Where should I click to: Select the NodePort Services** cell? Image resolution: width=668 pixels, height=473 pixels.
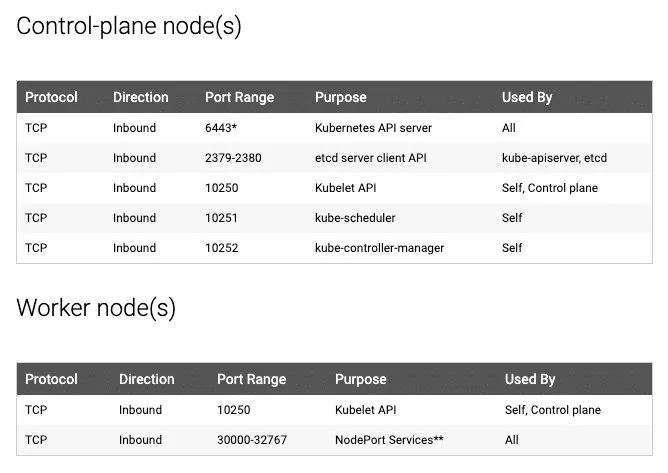click(x=389, y=440)
